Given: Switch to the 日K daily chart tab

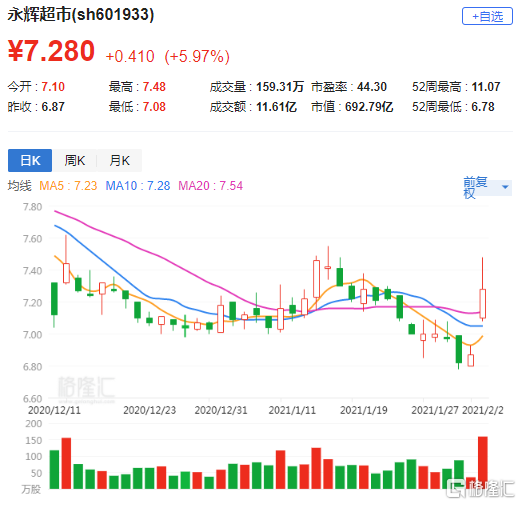Looking at the screenshot, I should [30, 160].
